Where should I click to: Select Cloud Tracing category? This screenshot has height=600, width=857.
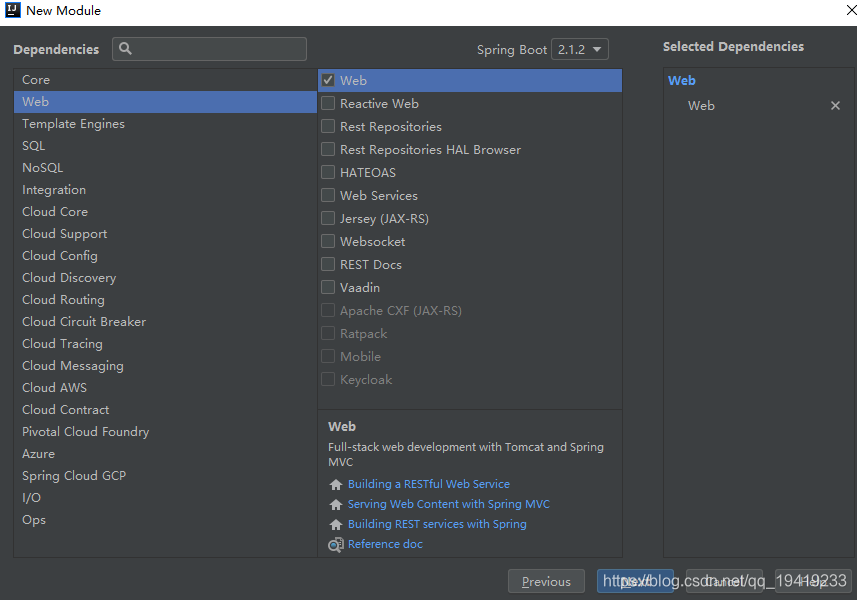(165, 344)
